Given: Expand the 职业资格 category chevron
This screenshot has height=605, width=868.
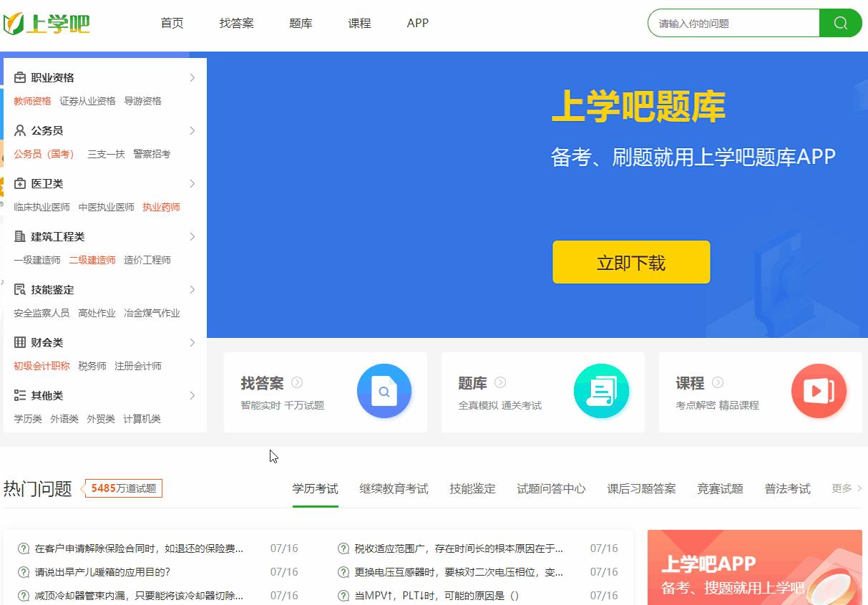Looking at the screenshot, I should click(192, 77).
